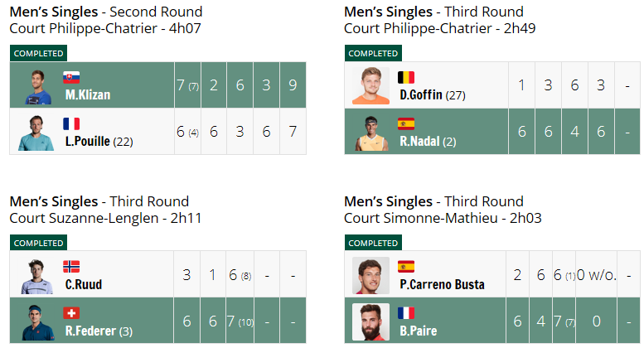
Task: Select the C.Ruud player name
Action: (x=84, y=284)
